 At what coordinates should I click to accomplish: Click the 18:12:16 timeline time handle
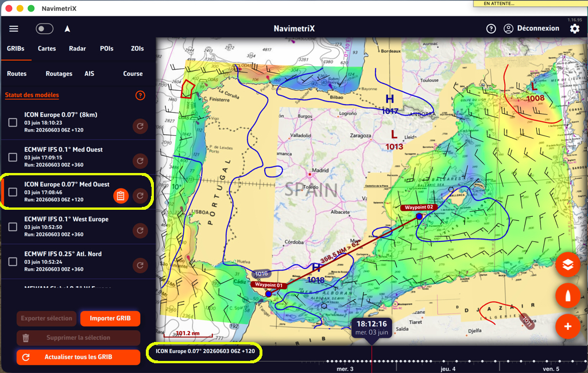point(372,328)
